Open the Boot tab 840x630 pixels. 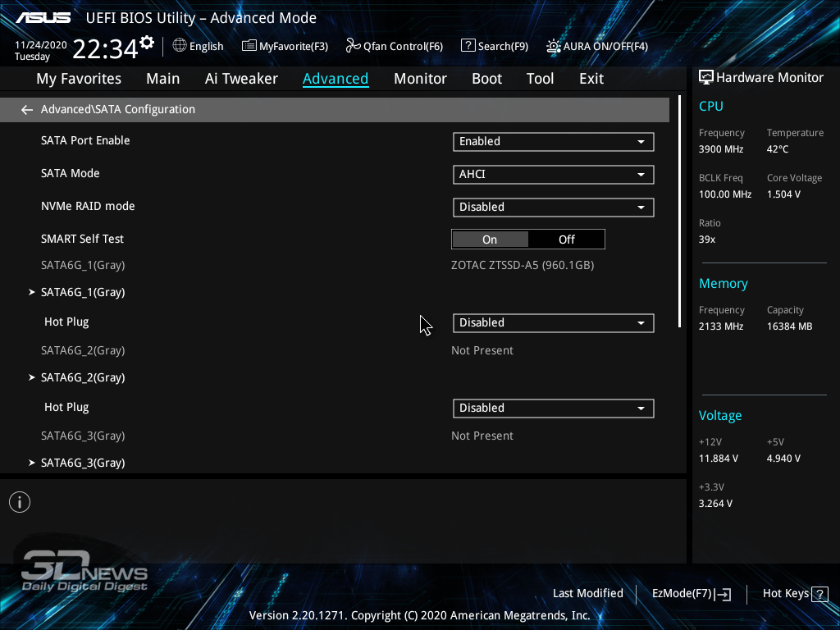click(x=486, y=79)
